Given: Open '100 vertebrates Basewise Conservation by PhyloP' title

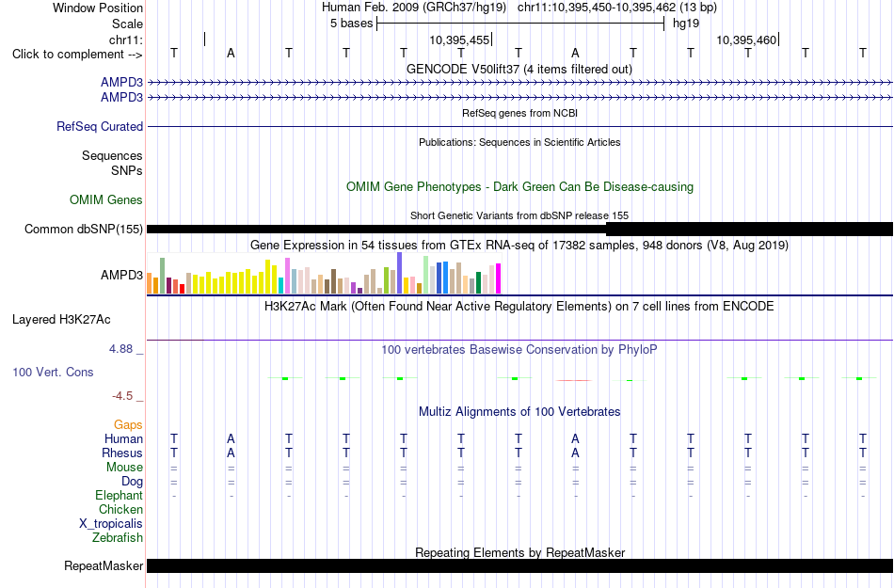Looking at the screenshot, I should 519,349.
